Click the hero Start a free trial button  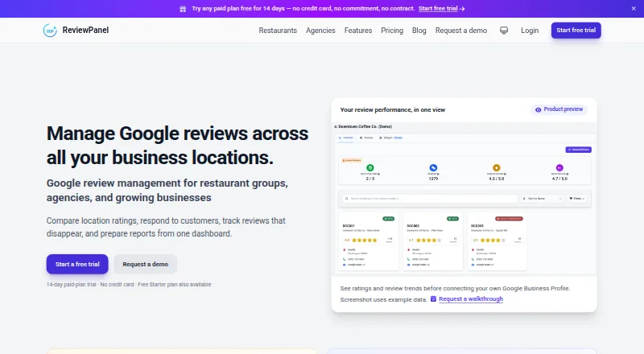tap(77, 264)
